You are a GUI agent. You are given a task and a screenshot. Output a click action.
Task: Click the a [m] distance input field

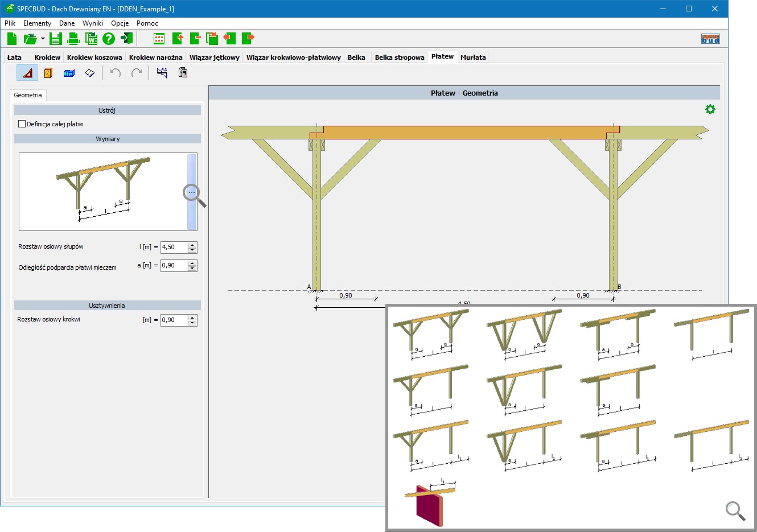(174, 266)
